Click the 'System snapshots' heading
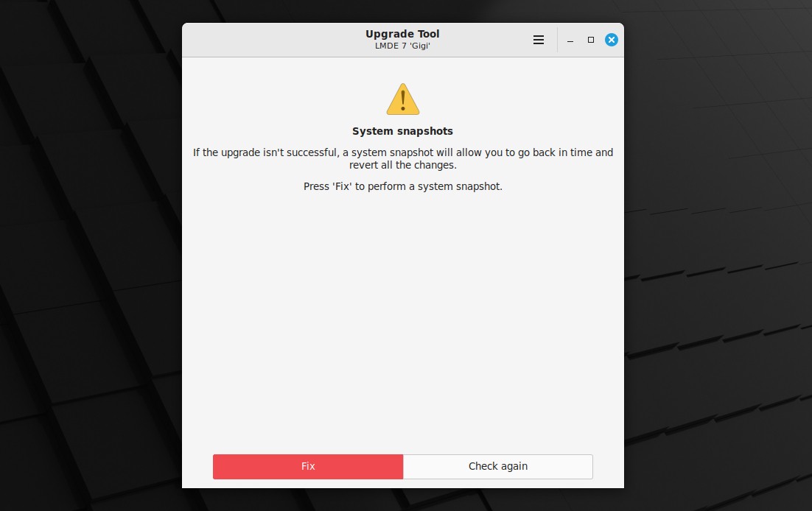 403,131
